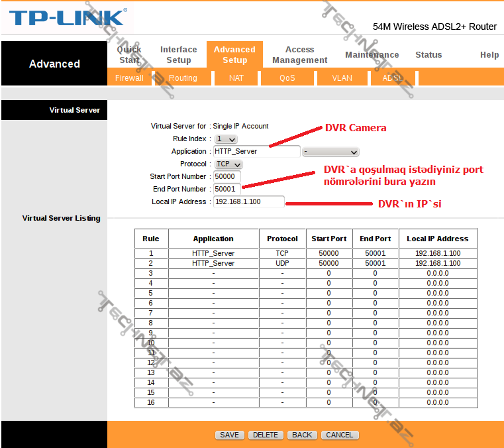Screen dimensions: 504x448
Task: Select the Firewall submenu
Action: point(129,78)
